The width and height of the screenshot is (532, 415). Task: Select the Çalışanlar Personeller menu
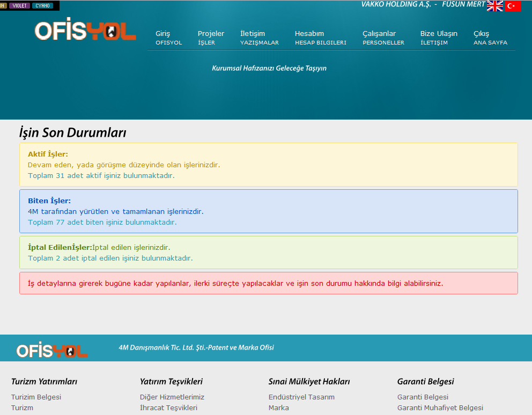(x=383, y=38)
